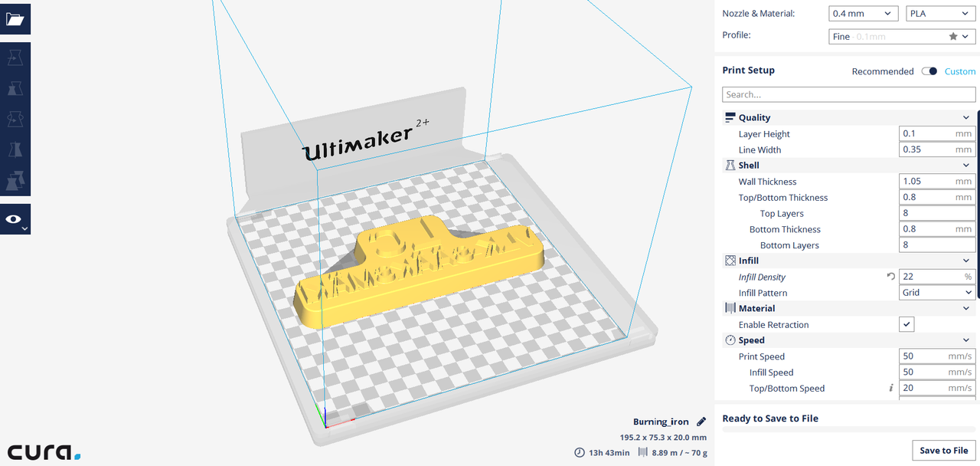Click the '195.2 x 75.3 x 20.0 mm' dimensions text
The width and height of the screenshot is (980, 466).
coord(663,437)
